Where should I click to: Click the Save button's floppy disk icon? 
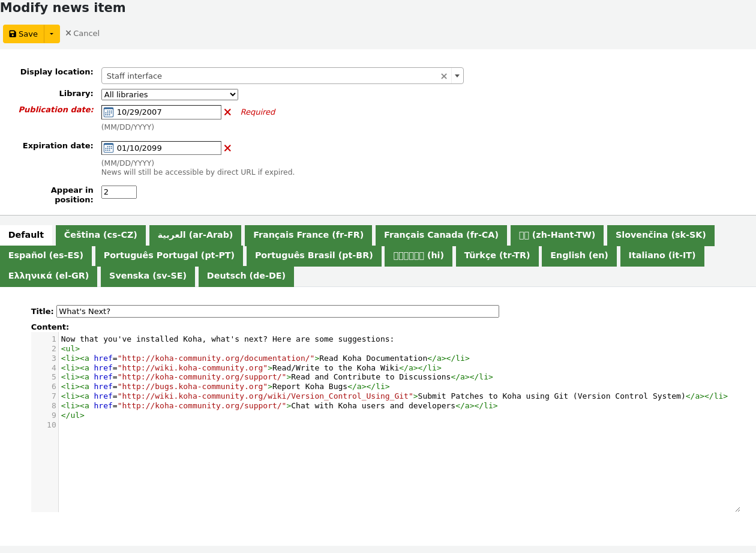(x=13, y=34)
